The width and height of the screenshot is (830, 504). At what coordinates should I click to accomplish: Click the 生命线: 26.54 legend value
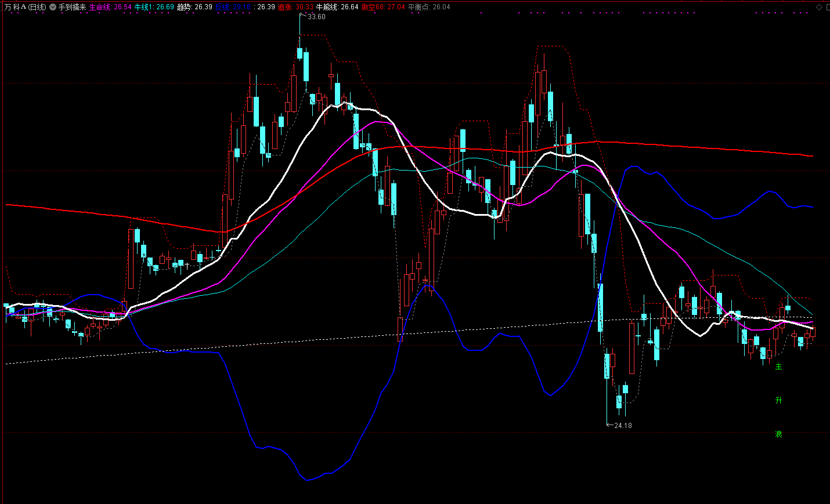110,7
